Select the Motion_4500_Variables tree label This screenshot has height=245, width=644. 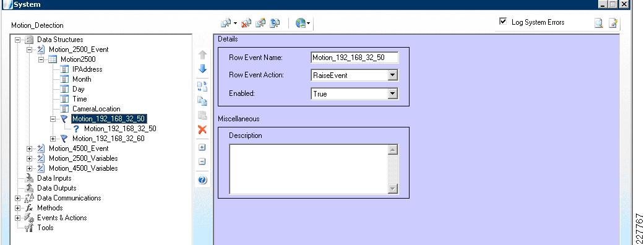pos(84,168)
